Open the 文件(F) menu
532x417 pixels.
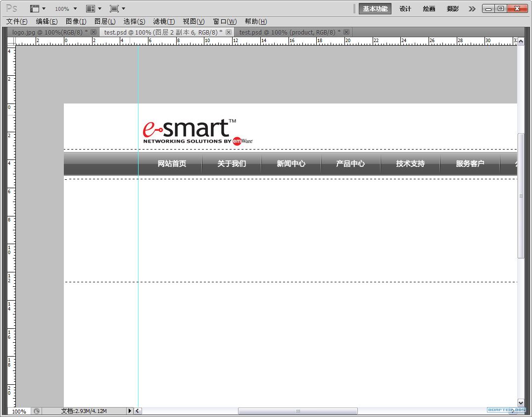(x=17, y=21)
